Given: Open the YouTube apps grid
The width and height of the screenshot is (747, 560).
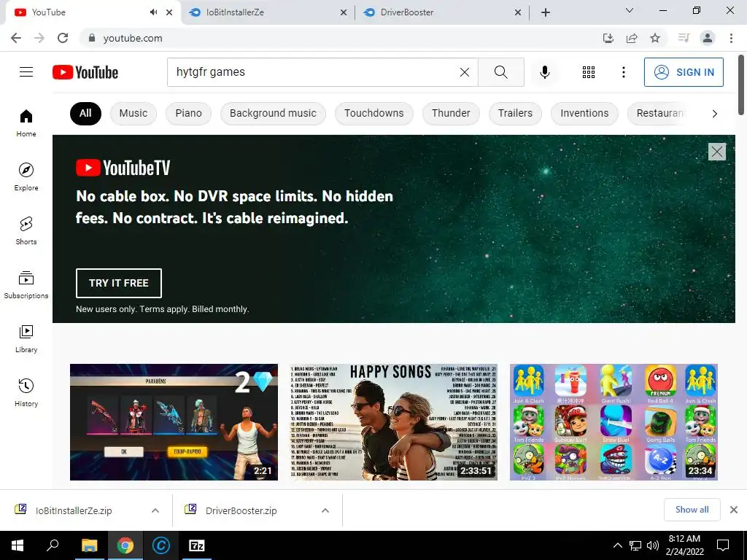Looking at the screenshot, I should (x=589, y=72).
